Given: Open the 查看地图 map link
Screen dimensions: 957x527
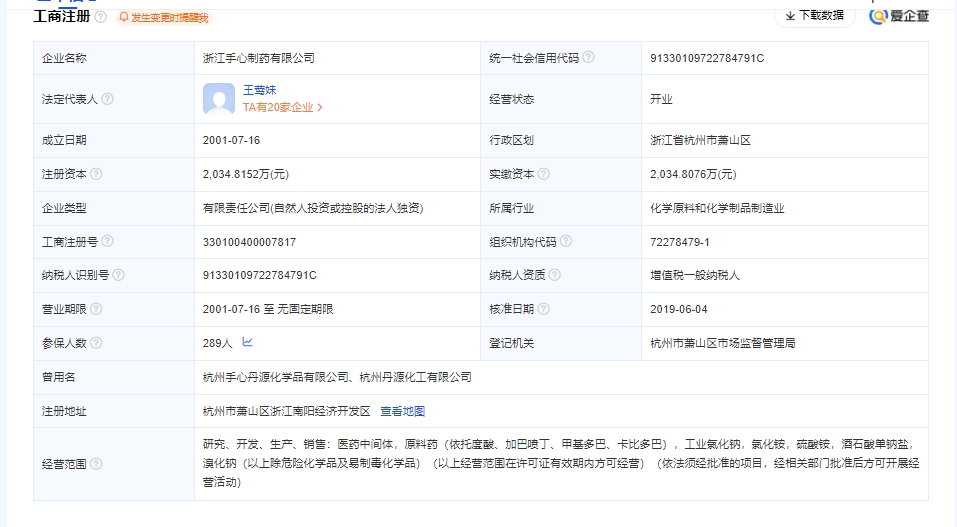Looking at the screenshot, I should point(402,412).
